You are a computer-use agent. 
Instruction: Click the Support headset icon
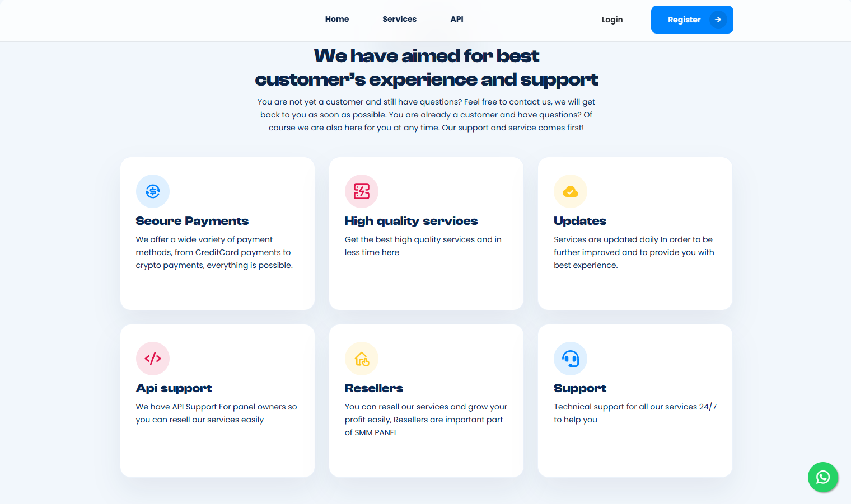(571, 359)
